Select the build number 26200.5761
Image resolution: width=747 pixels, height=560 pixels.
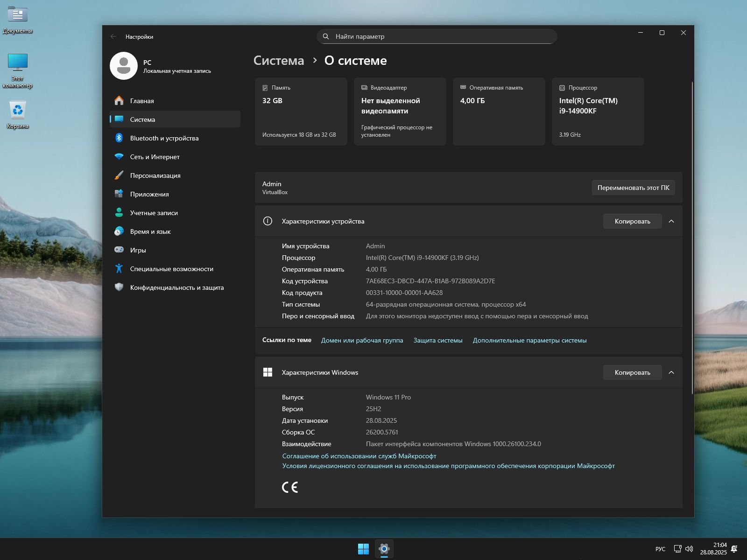(382, 432)
